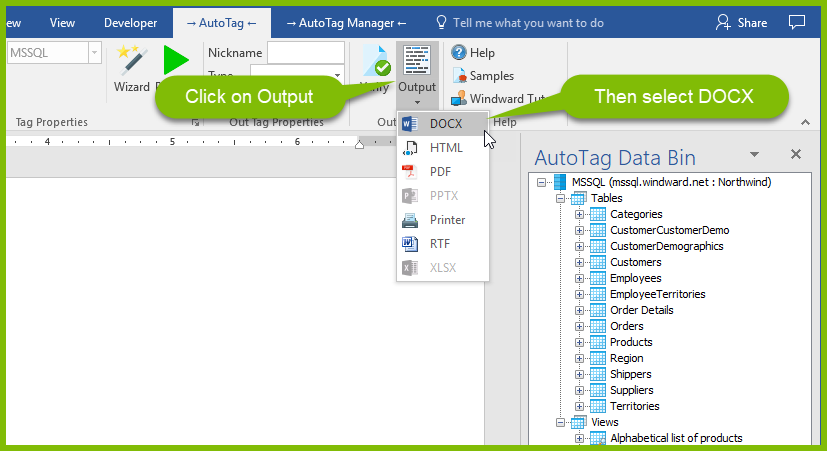Screen dimensions: 827x451
Task: Select the Order Details tree item
Action: coord(641,310)
